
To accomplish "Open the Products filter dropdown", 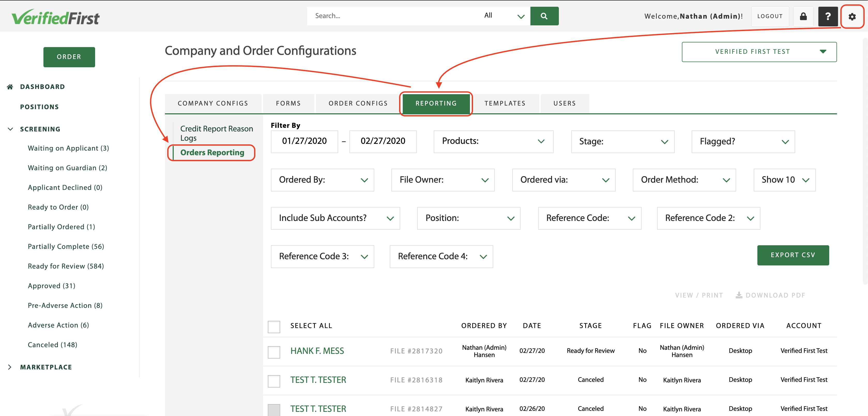I will [x=493, y=142].
